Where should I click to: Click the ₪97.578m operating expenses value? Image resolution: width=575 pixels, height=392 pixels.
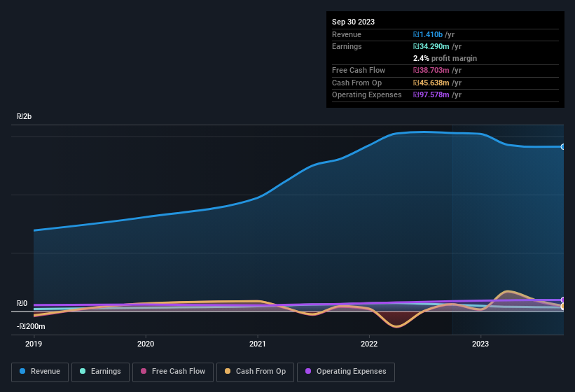pyautogui.click(x=431, y=95)
